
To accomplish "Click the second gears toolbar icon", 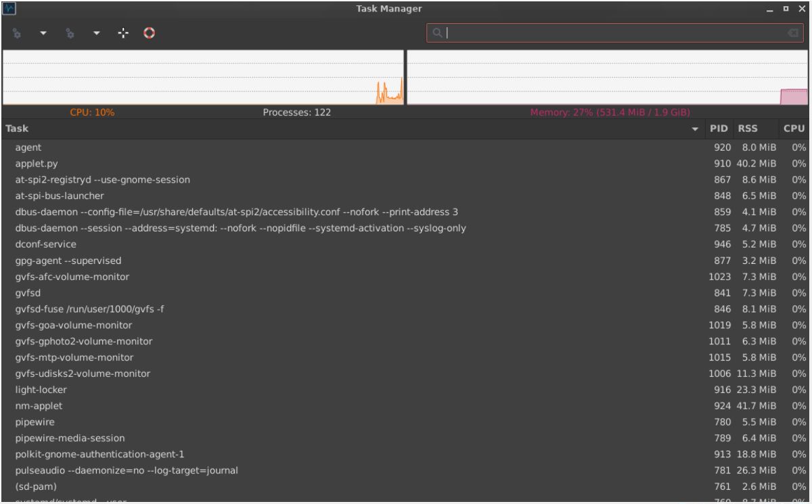I will click(68, 32).
